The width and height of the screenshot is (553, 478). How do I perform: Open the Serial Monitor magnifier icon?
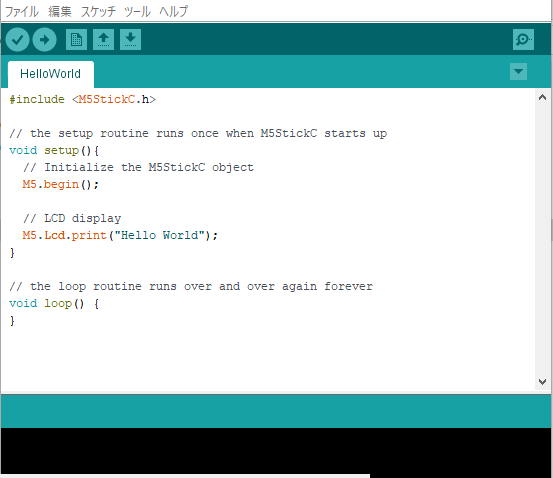[523, 40]
